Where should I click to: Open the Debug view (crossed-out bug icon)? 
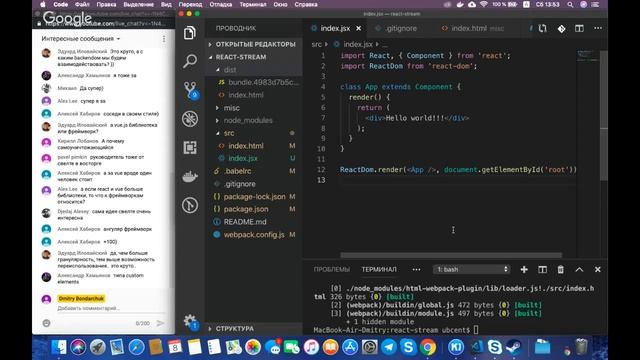190,119
